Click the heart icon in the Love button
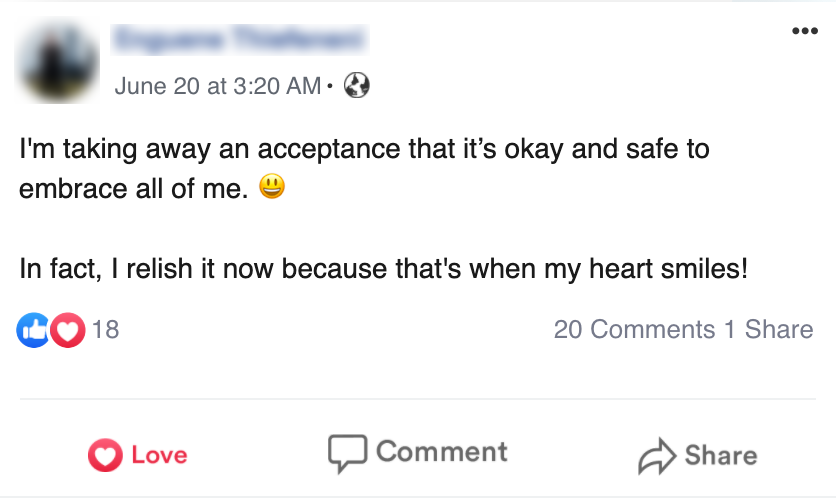 click(104, 455)
